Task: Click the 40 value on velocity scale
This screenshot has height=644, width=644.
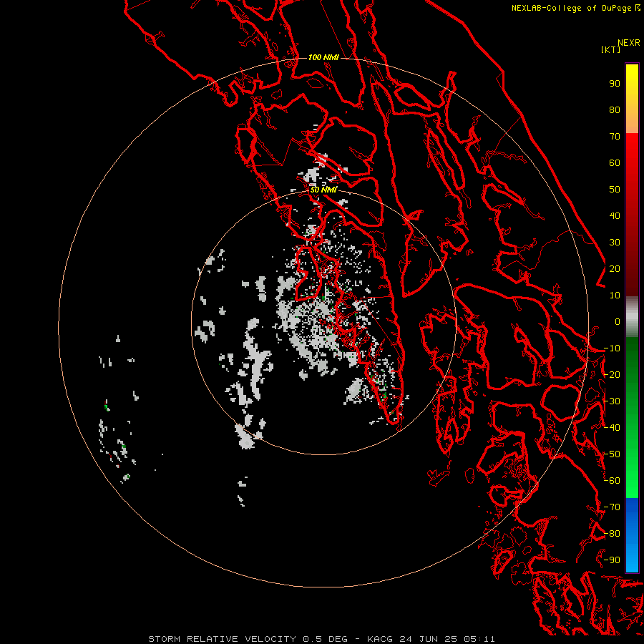Action: click(615, 216)
